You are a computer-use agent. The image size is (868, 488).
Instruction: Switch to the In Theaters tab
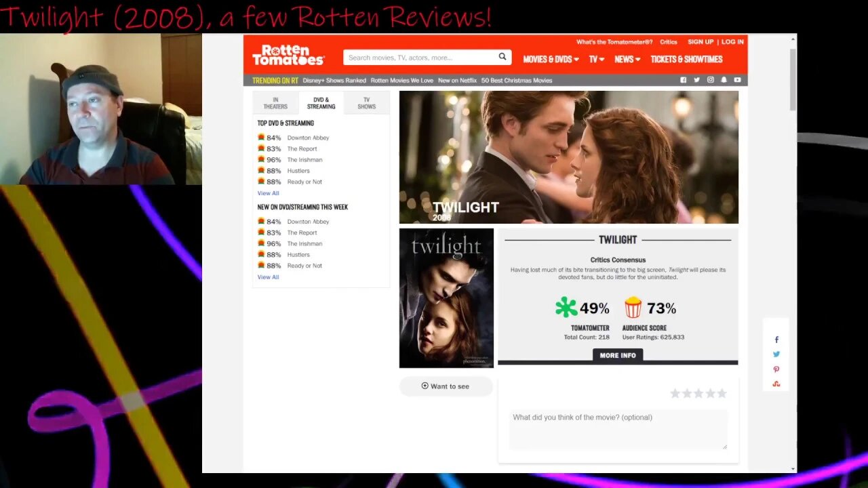click(x=275, y=103)
